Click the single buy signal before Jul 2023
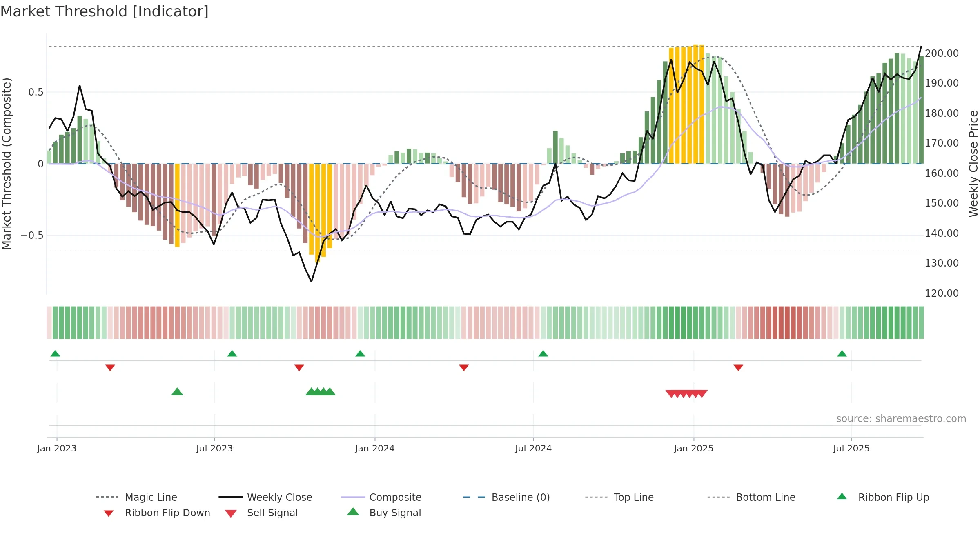980x551 pixels. [x=177, y=391]
